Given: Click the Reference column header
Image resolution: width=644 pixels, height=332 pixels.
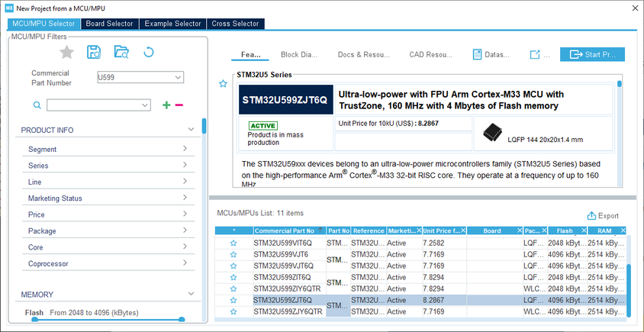Looking at the screenshot, I should [369, 230].
